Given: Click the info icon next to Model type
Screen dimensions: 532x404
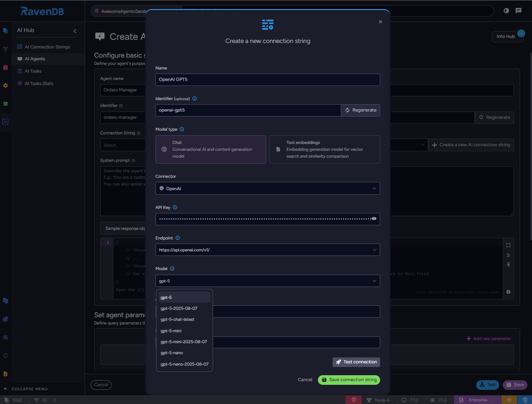Looking at the screenshot, I should tap(182, 129).
